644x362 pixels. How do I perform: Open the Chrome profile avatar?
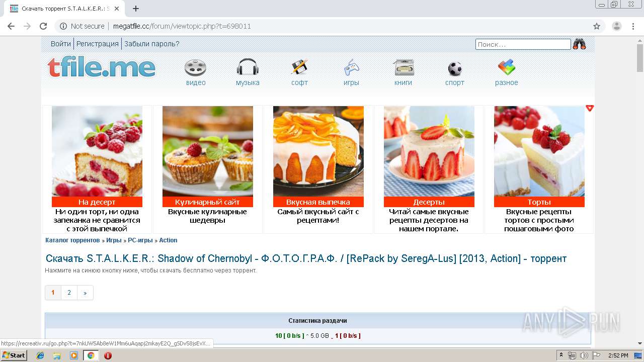pyautogui.click(x=616, y=26)
